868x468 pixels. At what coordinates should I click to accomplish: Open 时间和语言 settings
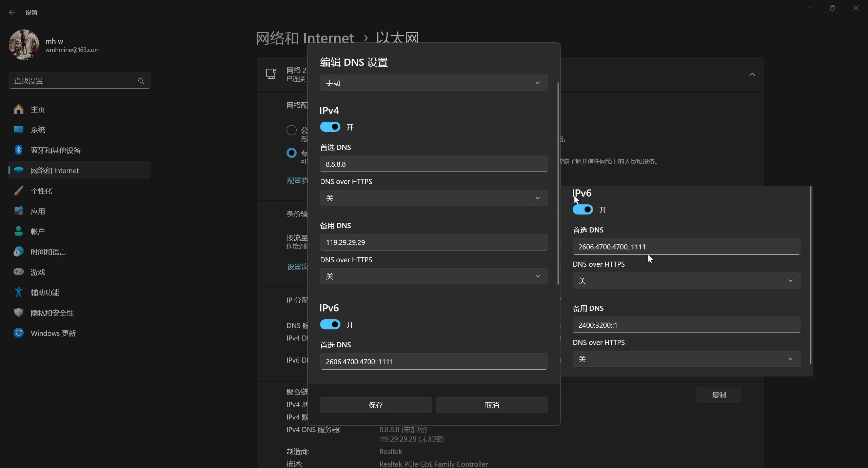49,251
